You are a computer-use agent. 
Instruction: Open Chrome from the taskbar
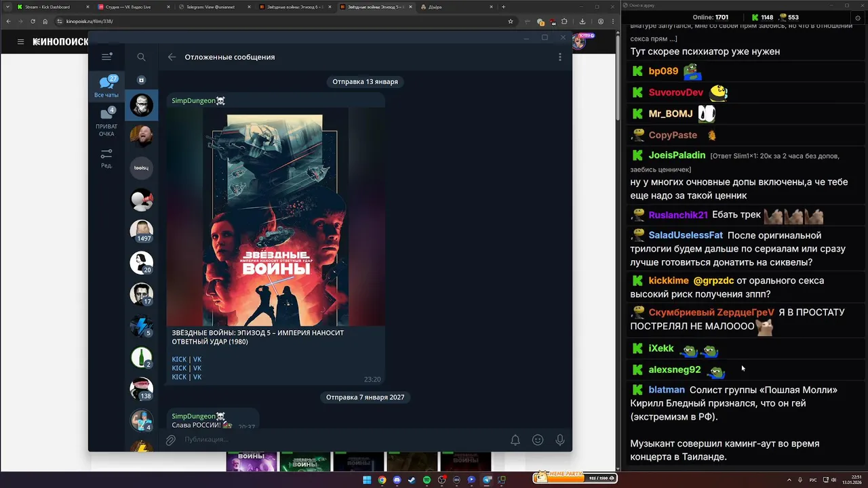382,480
